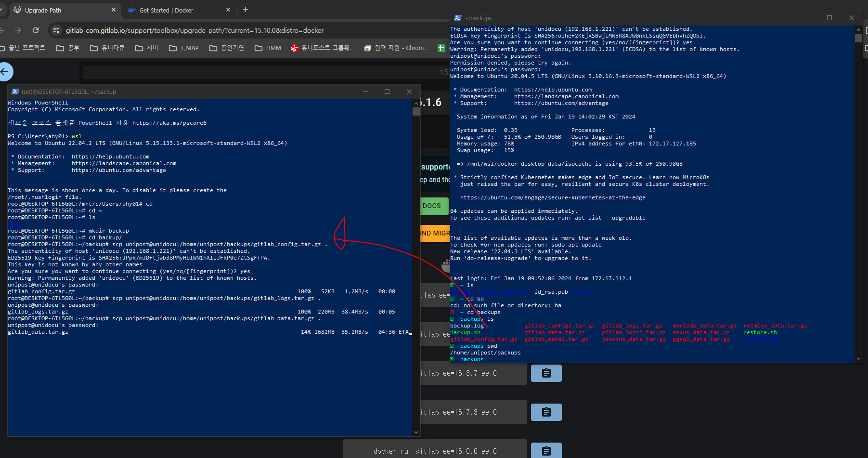Go forward in browser history
Viewport: 868px width, 458px height.
[x=18, y=30]
